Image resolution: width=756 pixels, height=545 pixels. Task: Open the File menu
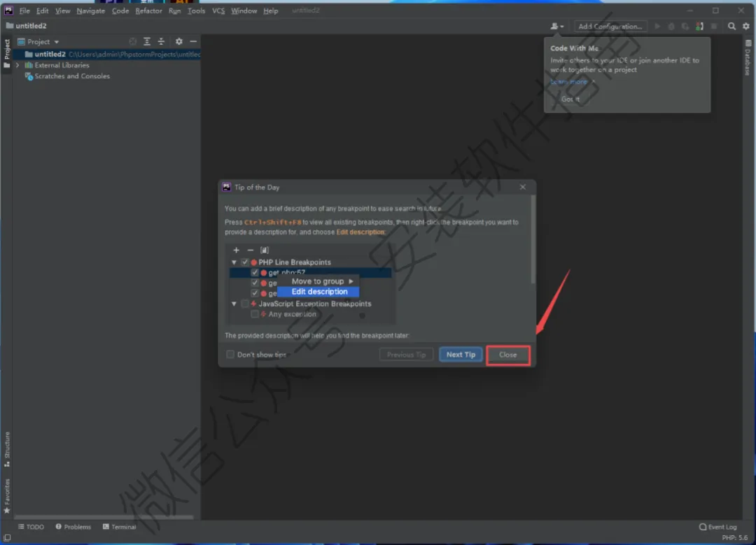pos(24,10)
